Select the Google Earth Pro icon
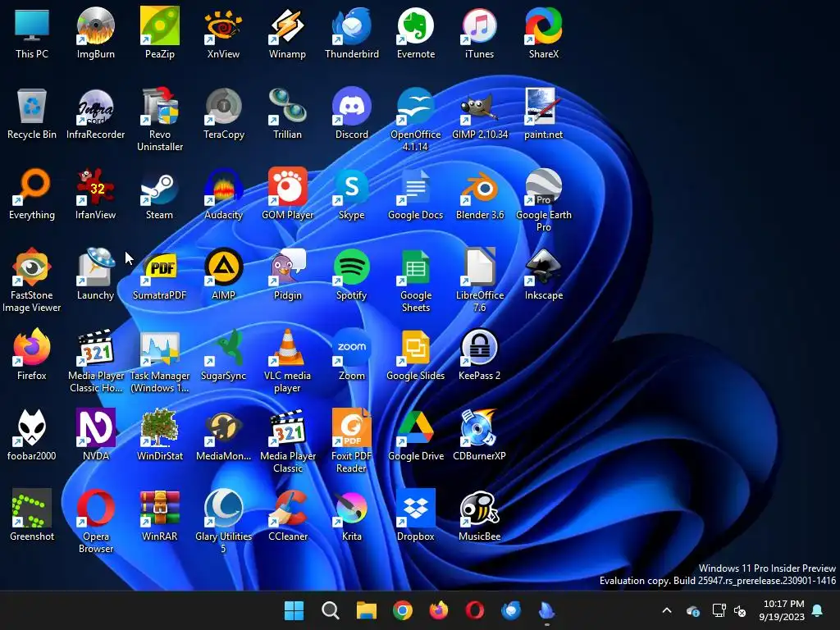The height and width of the screenshot is (630, 840). pyautogui.click(x=544, y=186)
